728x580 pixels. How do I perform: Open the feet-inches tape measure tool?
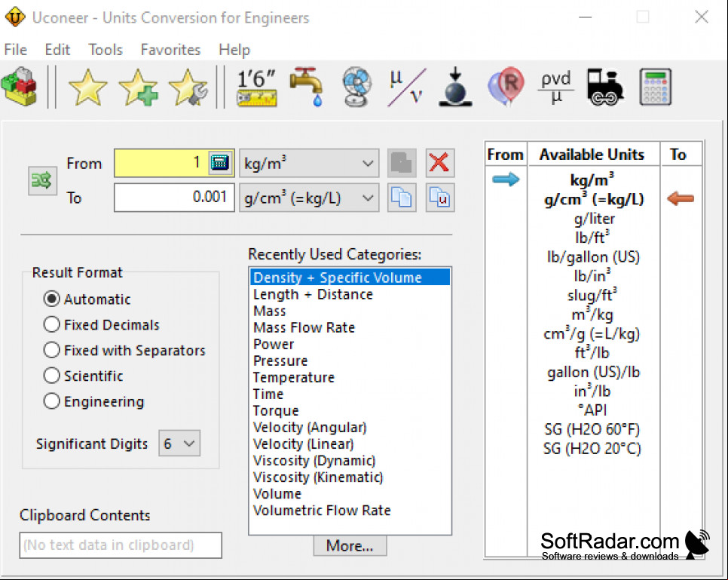tap(257, 87)
